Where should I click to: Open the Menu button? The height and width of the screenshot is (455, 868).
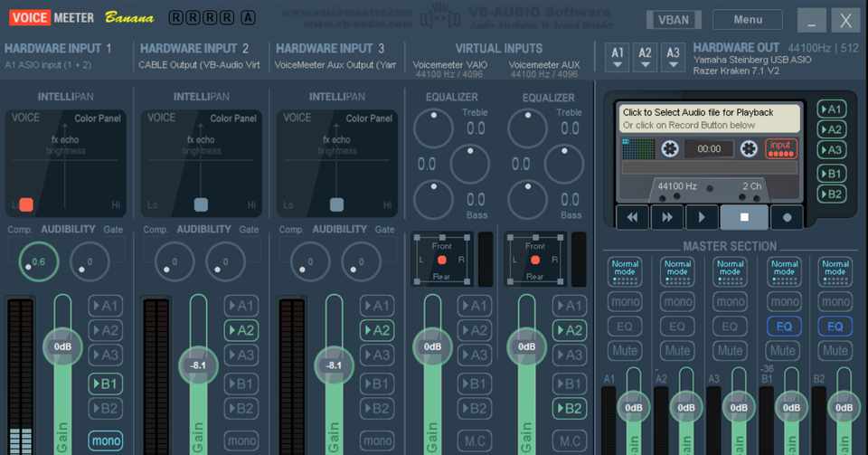coord(748,19)
